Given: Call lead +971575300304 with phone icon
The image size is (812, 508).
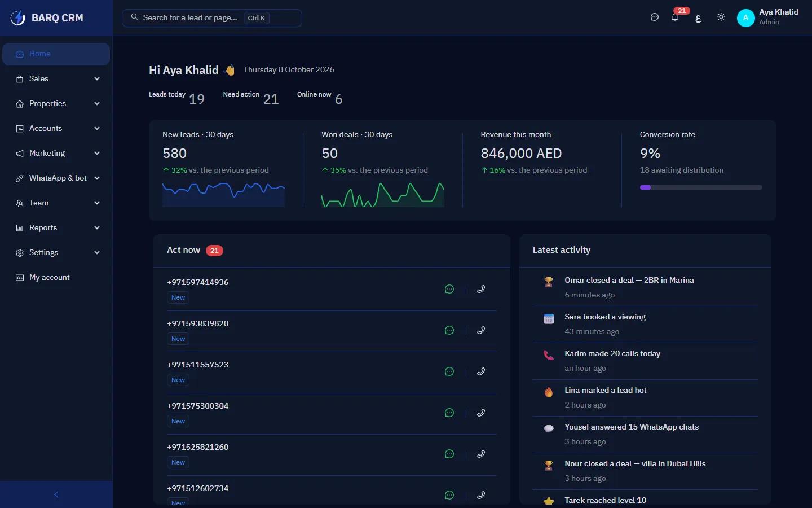Looking at the screenshot, I should (481, 413).
